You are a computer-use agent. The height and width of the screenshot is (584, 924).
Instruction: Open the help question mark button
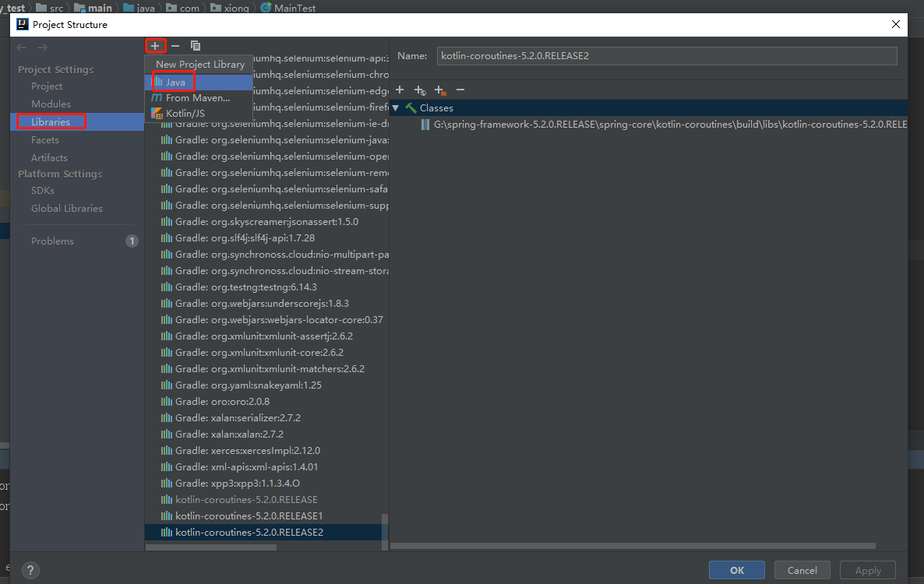[x=30, y=570]
